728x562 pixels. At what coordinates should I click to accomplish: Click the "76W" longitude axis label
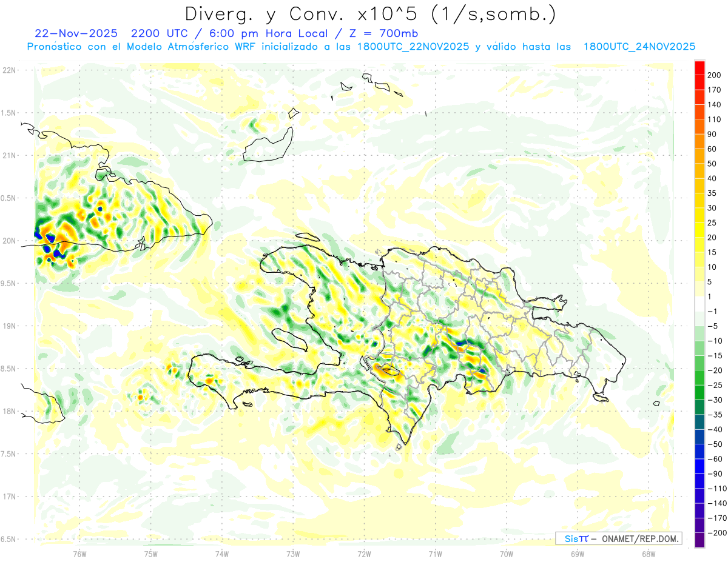pyautogui.click(x=79, y=554)
